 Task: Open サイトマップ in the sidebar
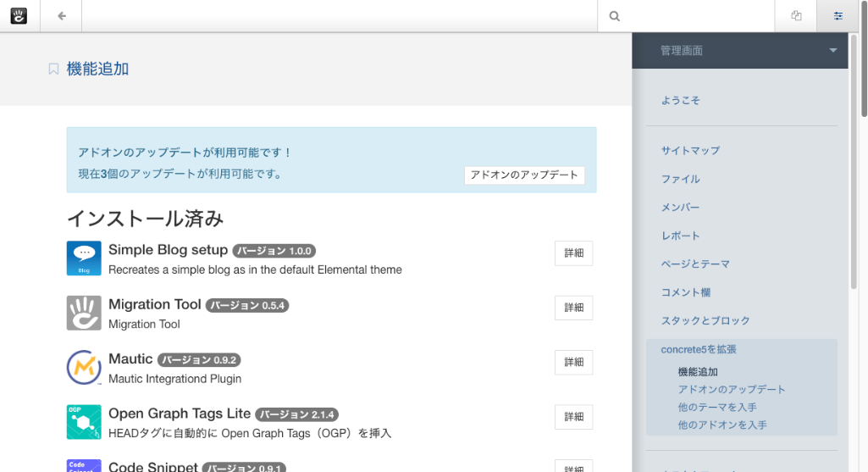[690, 151]
